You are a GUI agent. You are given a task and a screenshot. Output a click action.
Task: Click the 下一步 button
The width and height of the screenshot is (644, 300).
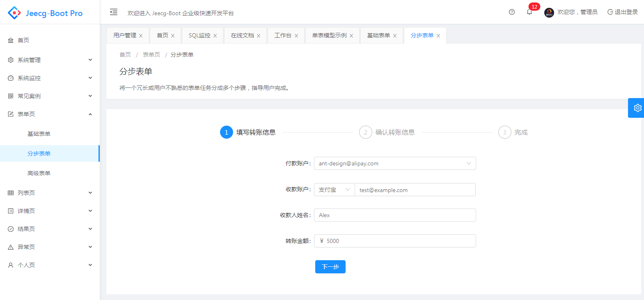click(x=330, y=267)
